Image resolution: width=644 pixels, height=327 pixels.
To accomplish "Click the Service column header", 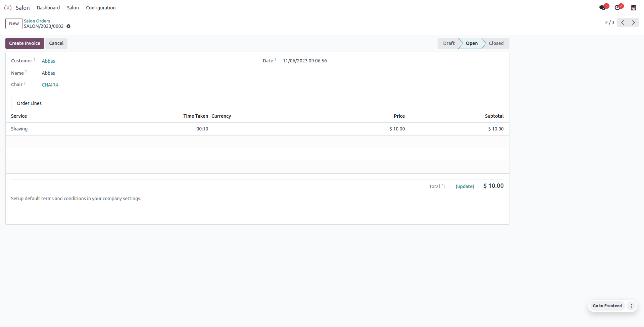I will coord(19,116).
